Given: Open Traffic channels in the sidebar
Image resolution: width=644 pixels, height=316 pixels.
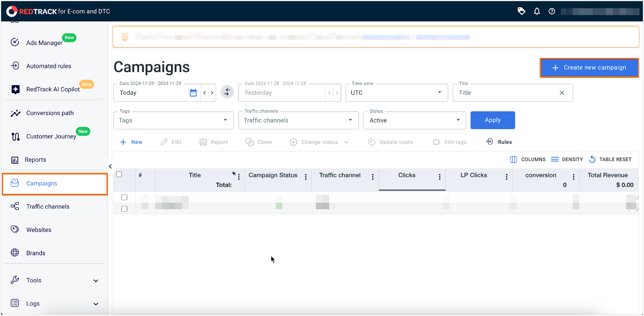Looking at the screenshot, I should (x=47, y=207).
